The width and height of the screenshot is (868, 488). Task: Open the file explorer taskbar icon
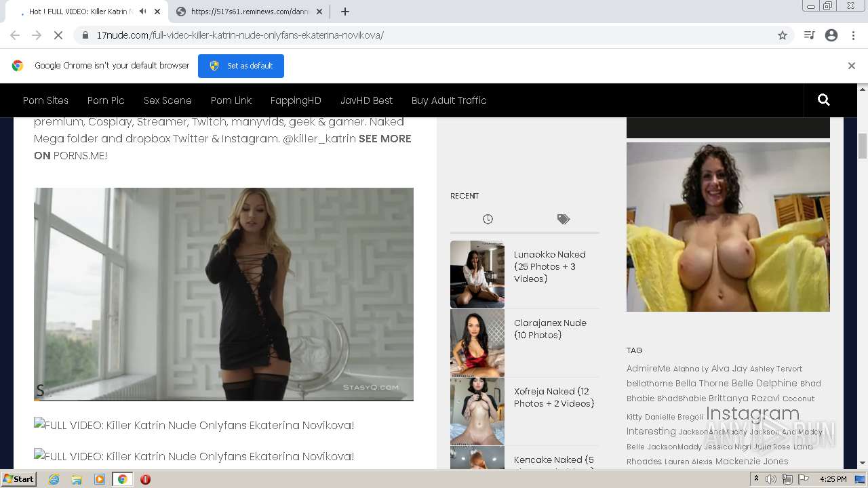click(x=77, y=479)
